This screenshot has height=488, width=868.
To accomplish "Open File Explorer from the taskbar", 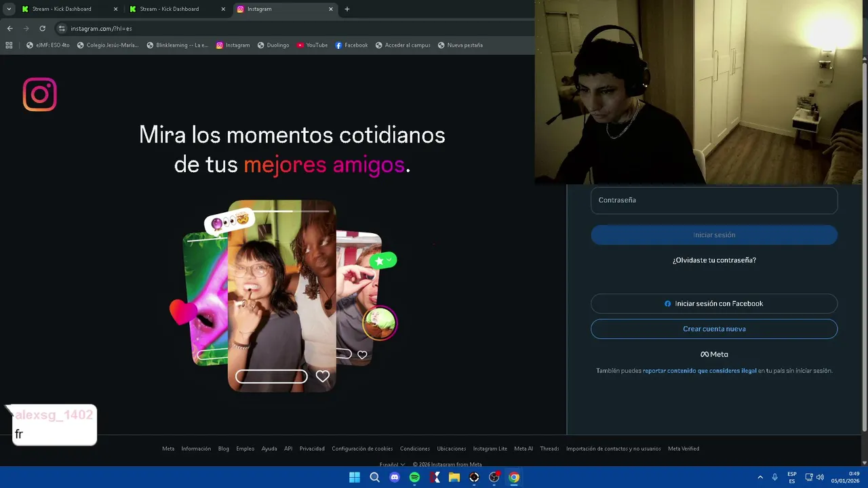I will 454,477.
